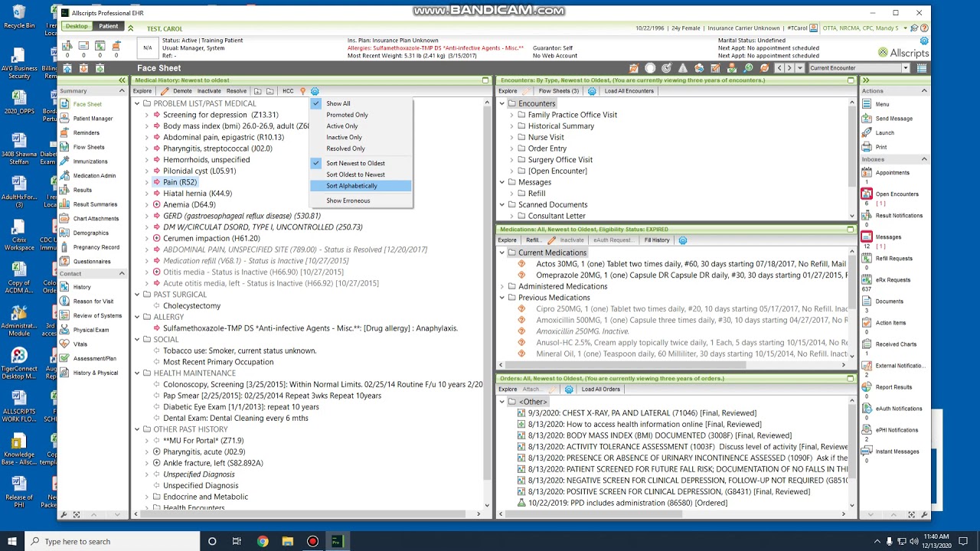Click the pencil edit icon in Medical History

coord(165,91)
